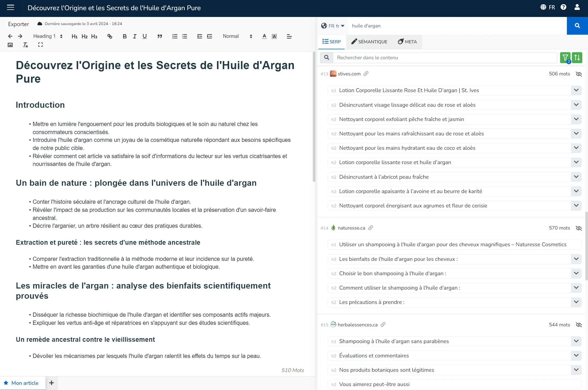Viewport: 588px width, 390px height.
Task: Create a numbered list
Action: click(x=175, y=36)
